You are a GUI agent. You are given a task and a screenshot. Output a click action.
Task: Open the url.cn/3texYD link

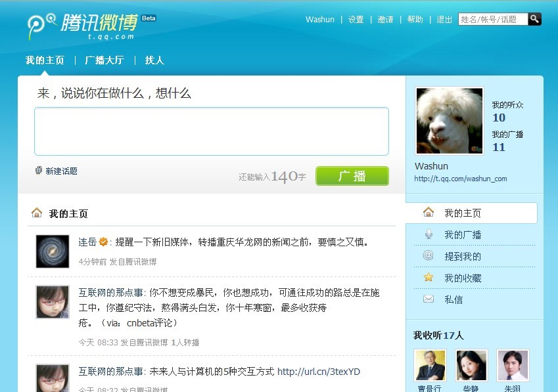[x=319, y=372]
